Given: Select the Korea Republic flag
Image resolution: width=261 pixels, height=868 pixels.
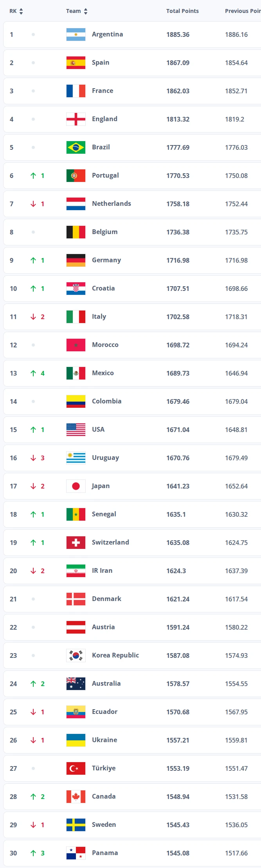Looking at the screenshot, I should click(x=76, y=656).
